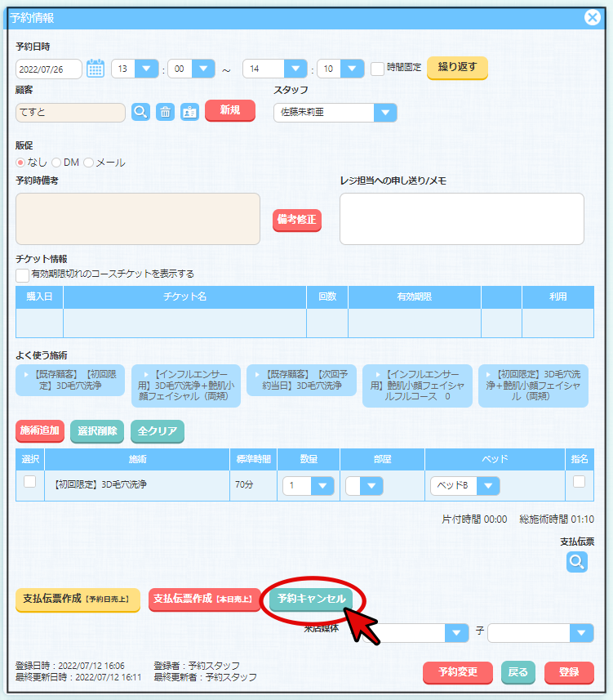Tick the 指名 checkbox in treatment row
Screen dimensions: 613x700
[x=579, y=482]
